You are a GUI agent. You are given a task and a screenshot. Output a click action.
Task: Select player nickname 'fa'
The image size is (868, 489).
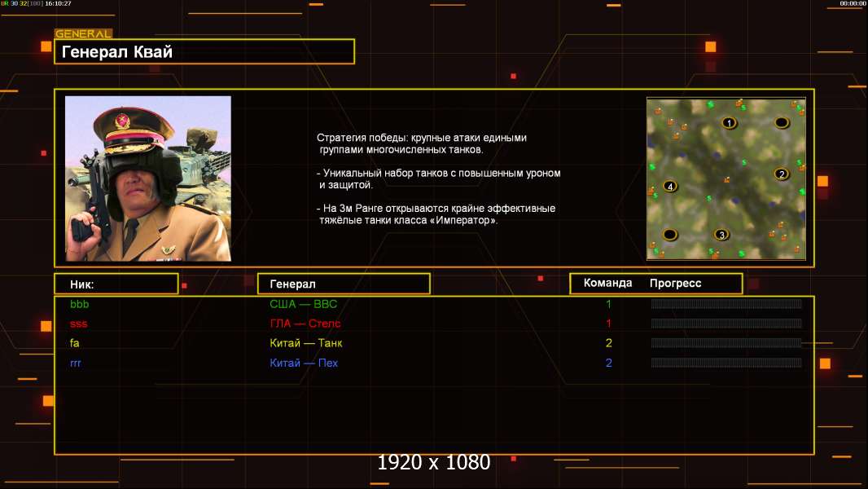(x=75, y=343)
